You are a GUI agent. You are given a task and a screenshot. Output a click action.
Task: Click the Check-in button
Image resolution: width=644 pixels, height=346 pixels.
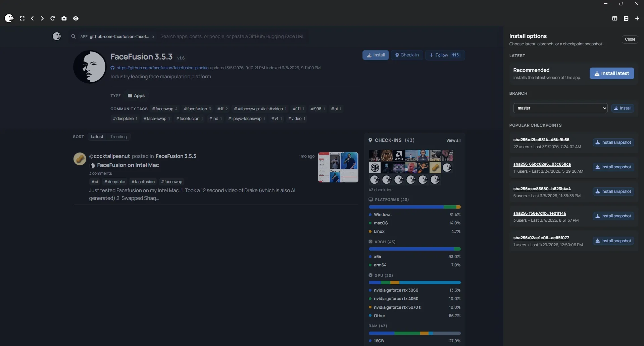point(407,55)
